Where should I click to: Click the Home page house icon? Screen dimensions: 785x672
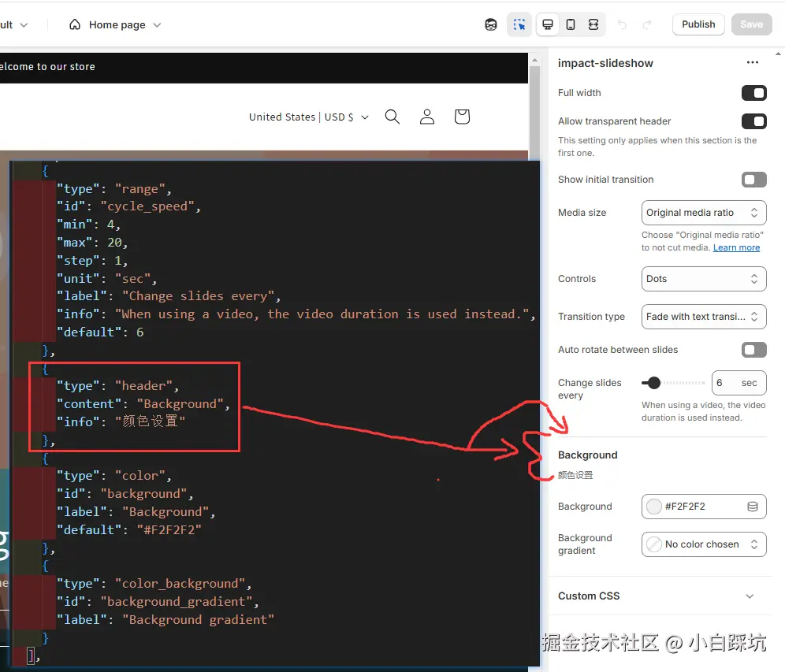[x=75, y=24]
